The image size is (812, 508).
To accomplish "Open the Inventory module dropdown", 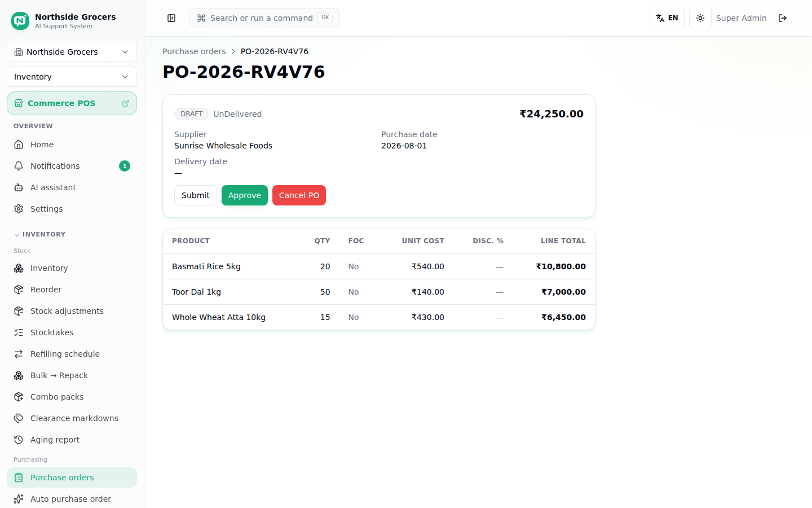I will click(72, 77).
